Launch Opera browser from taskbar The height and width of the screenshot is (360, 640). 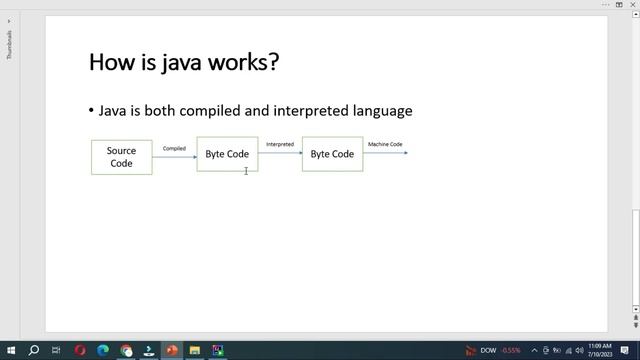pyautogui.click(x=80, y=350)
